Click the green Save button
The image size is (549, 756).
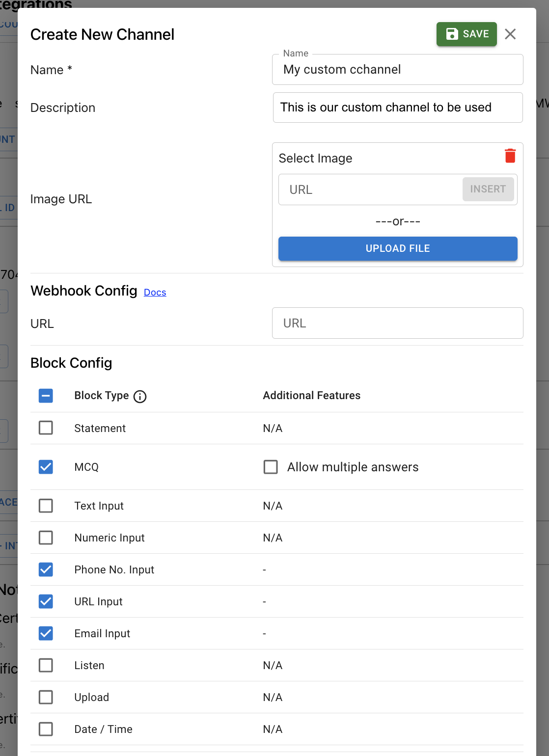coord(467,34)
